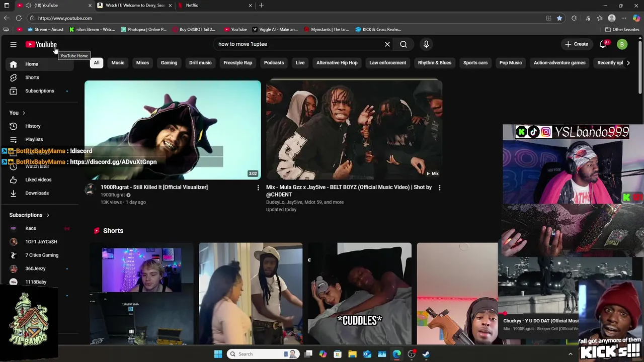
Task: Expand the Subscriptions section chevron
Action: coord(48,215)
